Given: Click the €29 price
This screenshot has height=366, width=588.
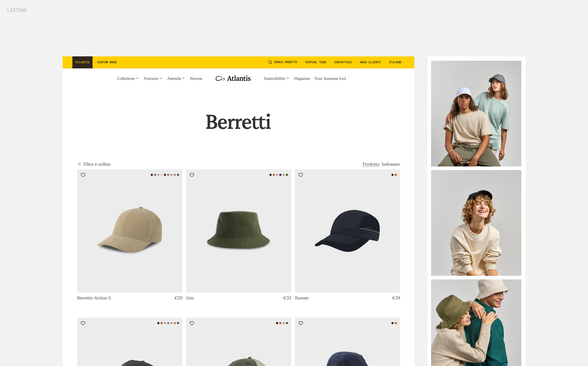Looking at the screenshot, I should click(x=178, y=298).
